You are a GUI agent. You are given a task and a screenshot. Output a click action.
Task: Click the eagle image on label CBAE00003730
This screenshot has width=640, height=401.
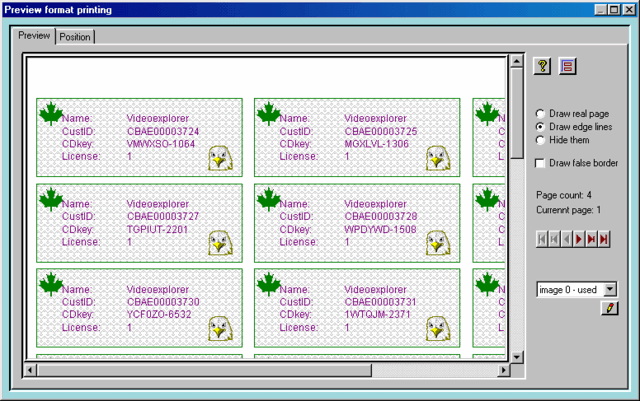[221, 329]
